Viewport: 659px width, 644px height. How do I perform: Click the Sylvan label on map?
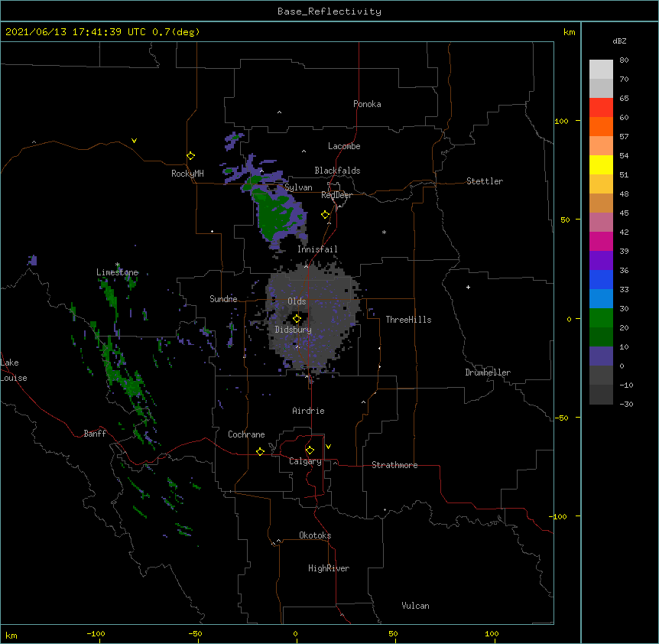298,187
